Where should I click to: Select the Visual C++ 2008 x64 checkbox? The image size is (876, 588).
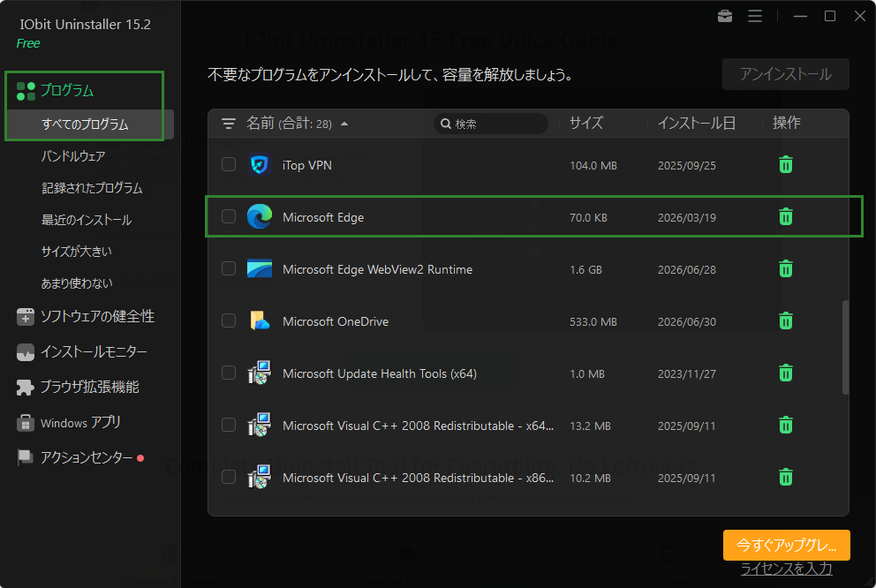pyautogui.click(x=229, y=425)
